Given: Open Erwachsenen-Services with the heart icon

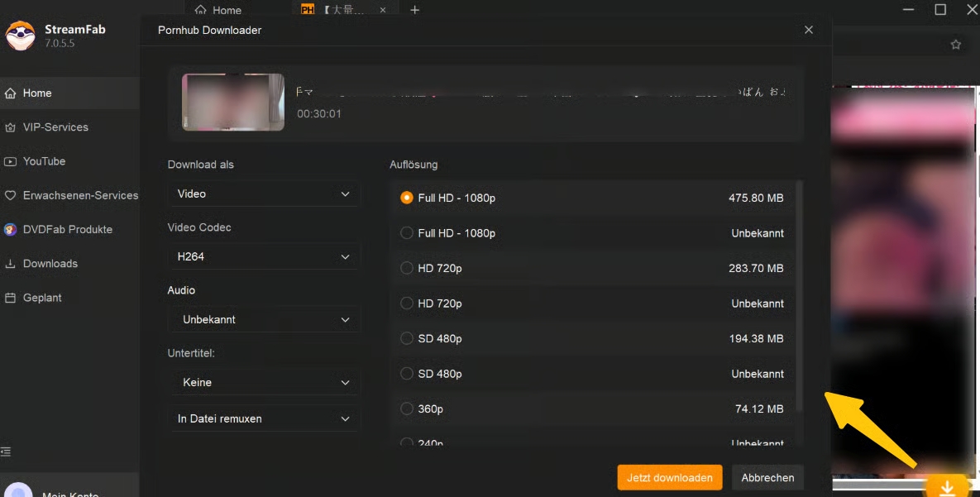Looking at the screenshot, I should [x=69, y=195].
